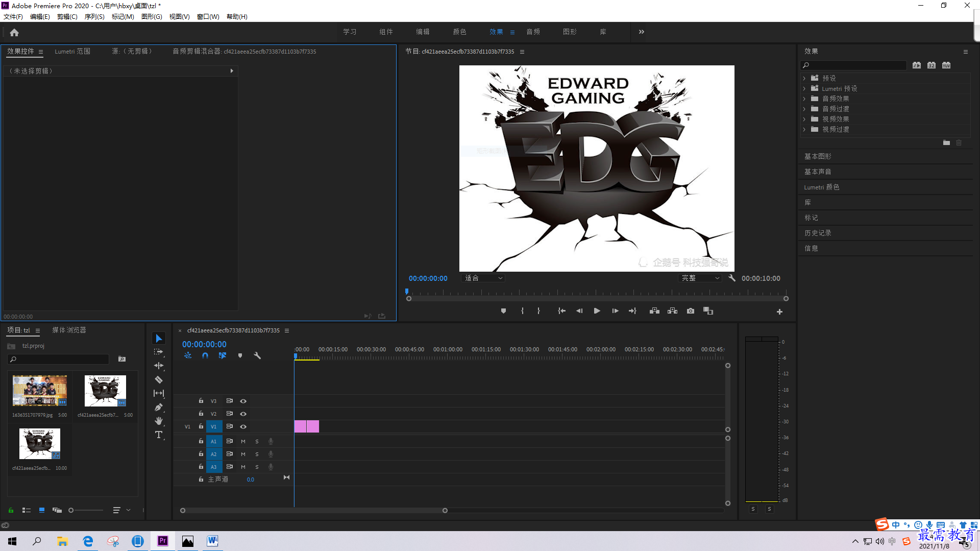Screen dimensions: 980x551
Task: Mute audio track A3
Action: click(x=243, y=467)
